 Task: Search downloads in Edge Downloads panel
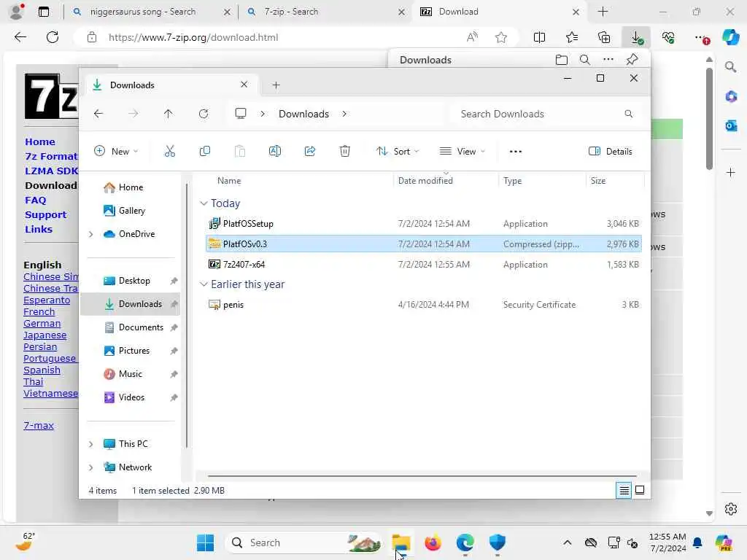584,60
